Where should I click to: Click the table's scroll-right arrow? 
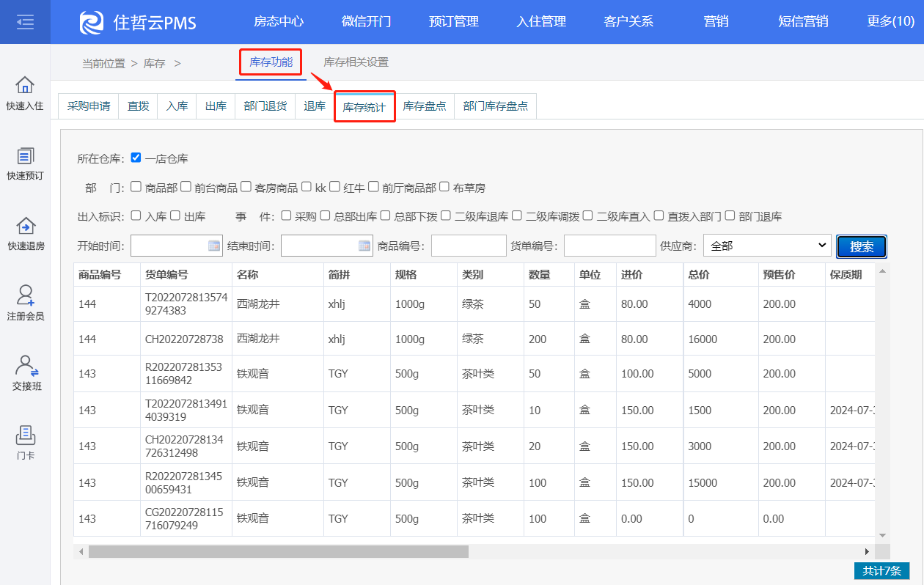867,551
